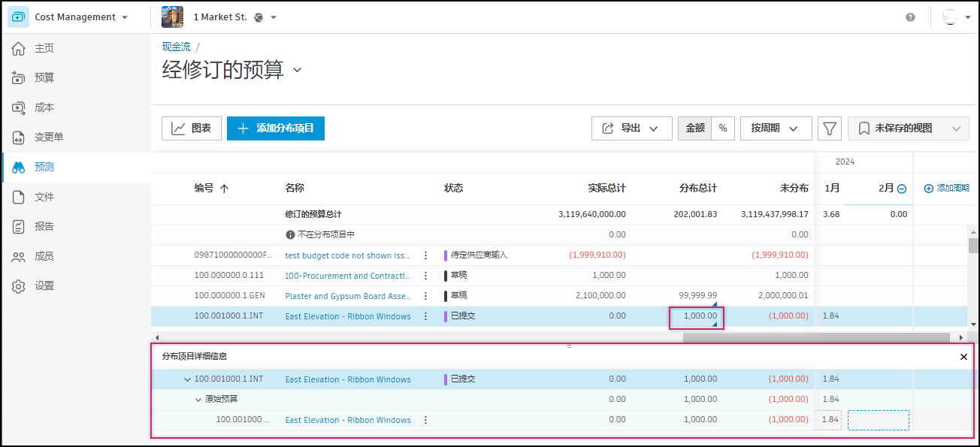
Task: Open the filter icon in the toolbar
Action: coord(830,128)
